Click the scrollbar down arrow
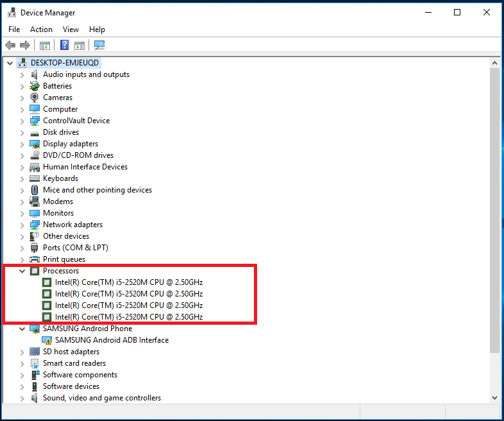 (494, 398)
